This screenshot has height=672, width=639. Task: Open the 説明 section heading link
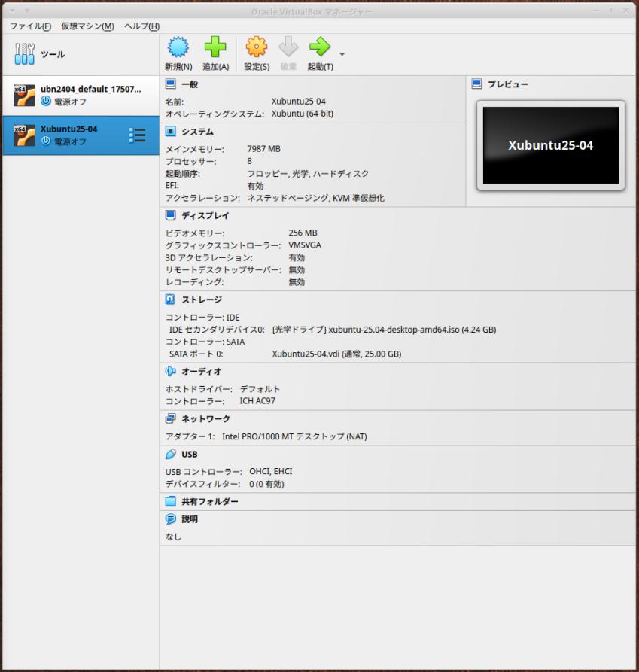pos(190,519)
